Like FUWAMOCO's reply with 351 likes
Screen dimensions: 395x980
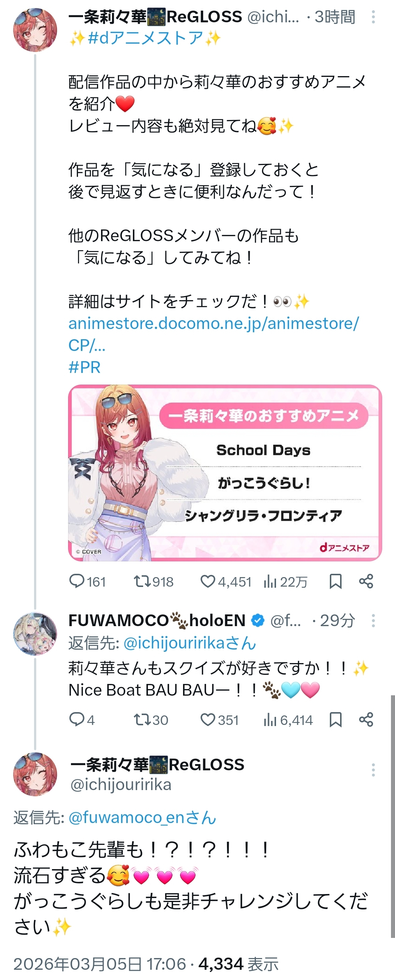point(208,719)
